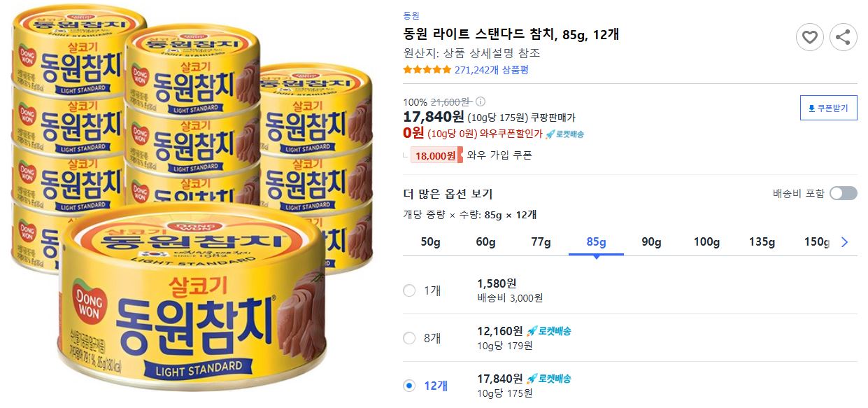The width and height of the screenshot is (868, 408).
Task: Open the 271,242개 상품평 reviews link
Action: point(492,69)
